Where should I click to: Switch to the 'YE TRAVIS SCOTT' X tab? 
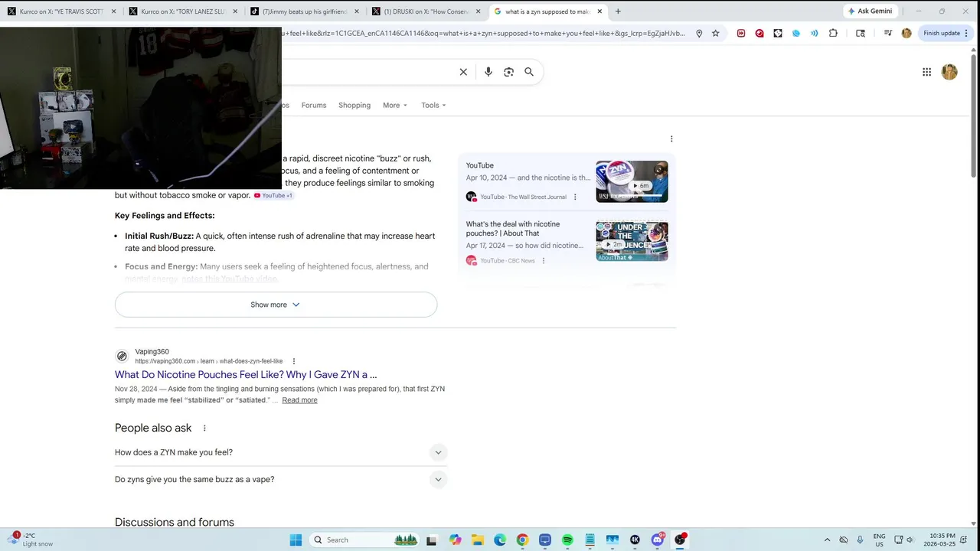pyautogui.click(x=61, y=11)
